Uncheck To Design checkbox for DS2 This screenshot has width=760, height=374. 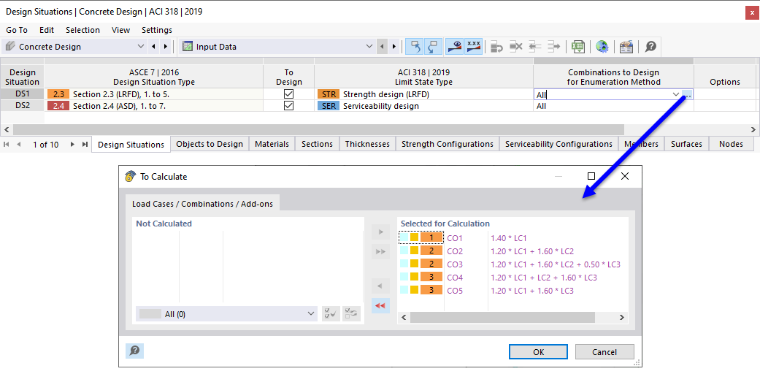[289, 106]
